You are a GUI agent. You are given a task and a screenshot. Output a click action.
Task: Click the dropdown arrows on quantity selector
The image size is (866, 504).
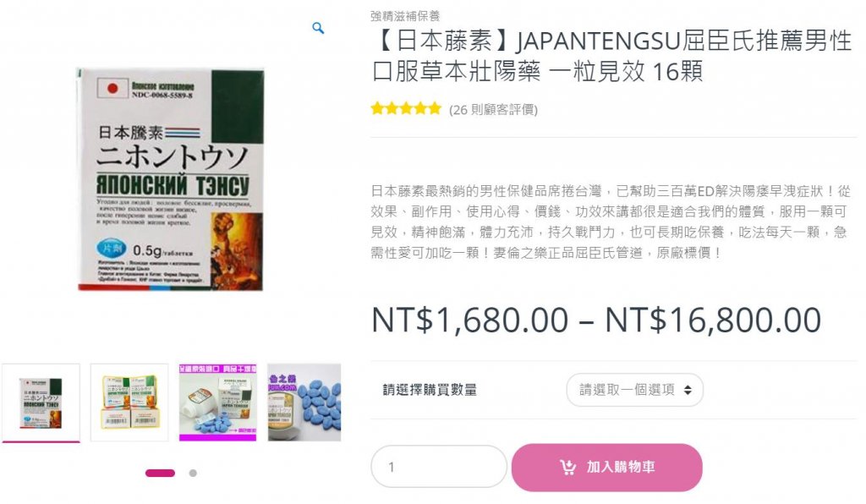pos(688,390)
